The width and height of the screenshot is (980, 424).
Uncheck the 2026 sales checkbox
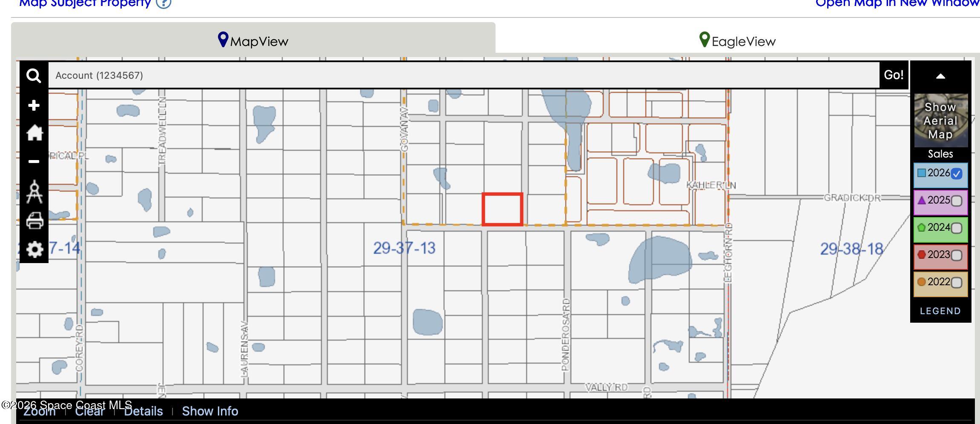pyautogui.click(x=957, y=174)
